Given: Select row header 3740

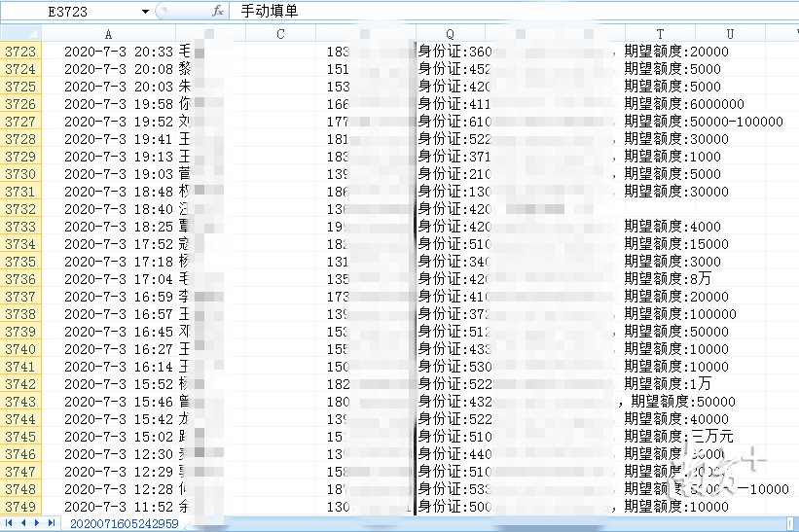Looking at the screenshot, I should pos(20,349).
